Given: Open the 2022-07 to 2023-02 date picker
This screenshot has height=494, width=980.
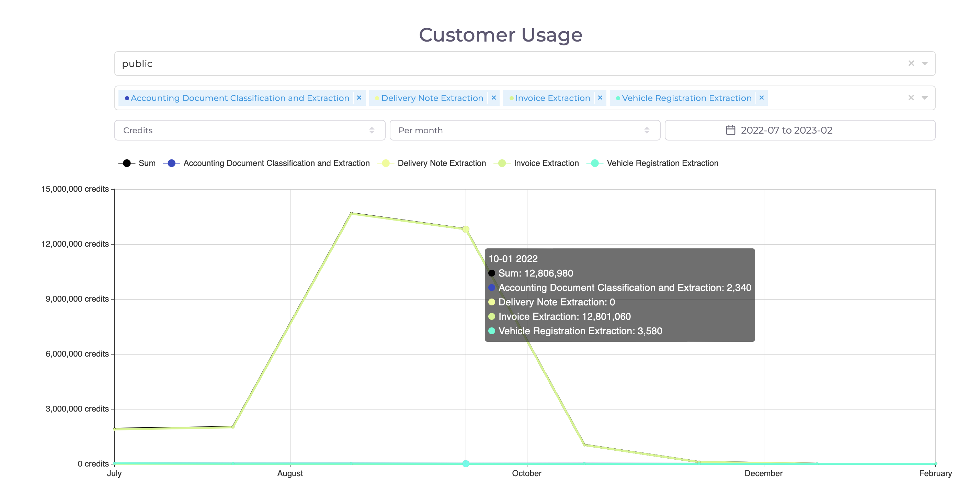Looking at the screenshot, I should pos(786,130).
